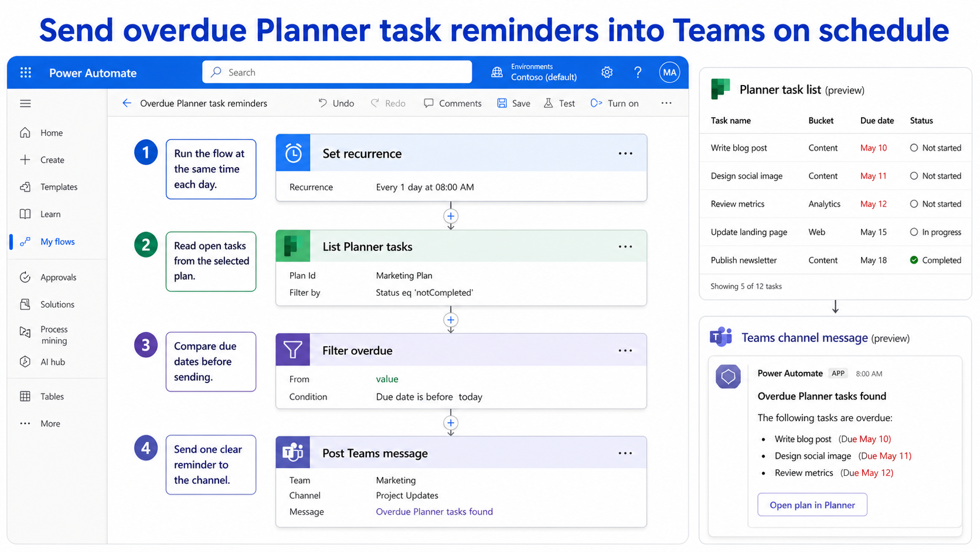Expand the List Planner tasks step header

point(461,246)
